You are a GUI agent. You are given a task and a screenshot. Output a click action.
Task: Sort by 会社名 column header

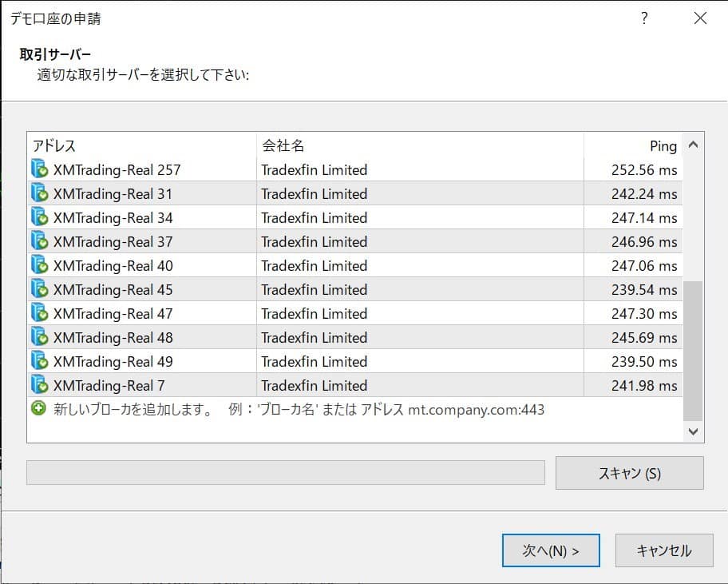(420, 145)
